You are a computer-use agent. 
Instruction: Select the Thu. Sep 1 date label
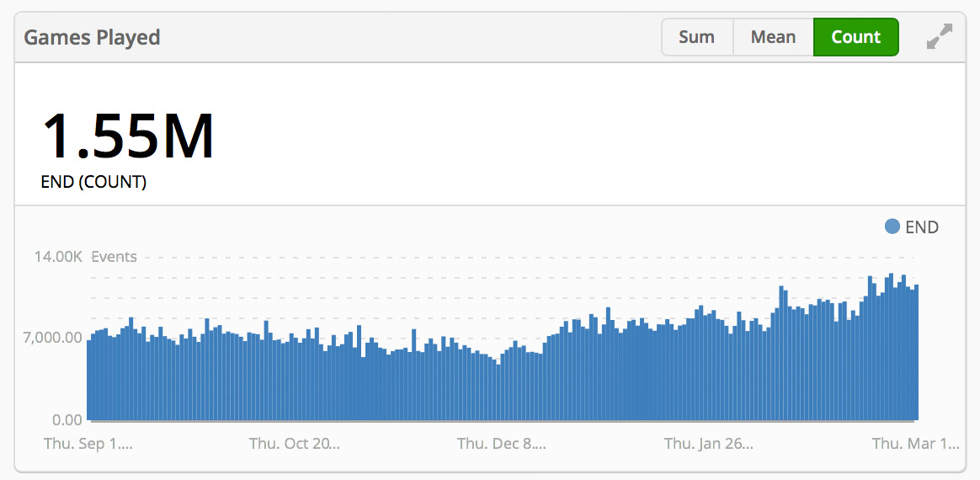click(x=88, y=443)
